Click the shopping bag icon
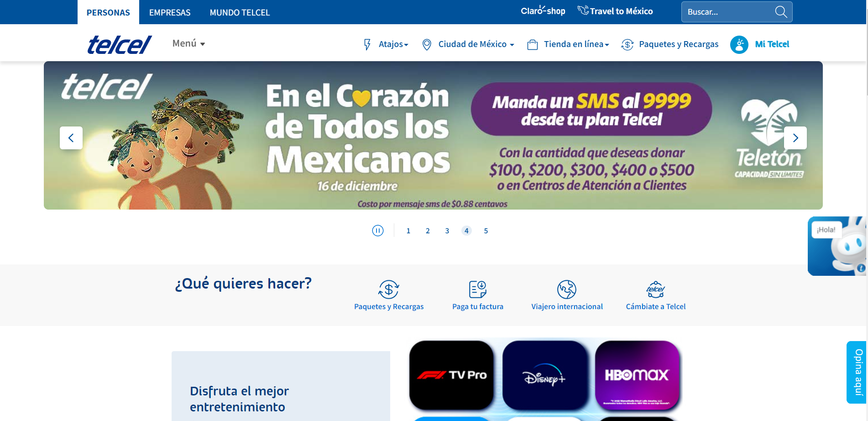The width and height of the screenshot is (868, 421). pyautogui.click(x=532, y=44)
